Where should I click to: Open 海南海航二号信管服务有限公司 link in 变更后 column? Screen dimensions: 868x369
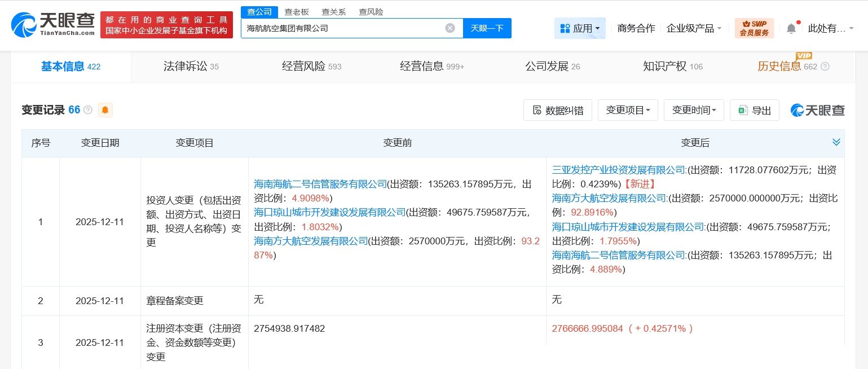[x=619, y=256]
